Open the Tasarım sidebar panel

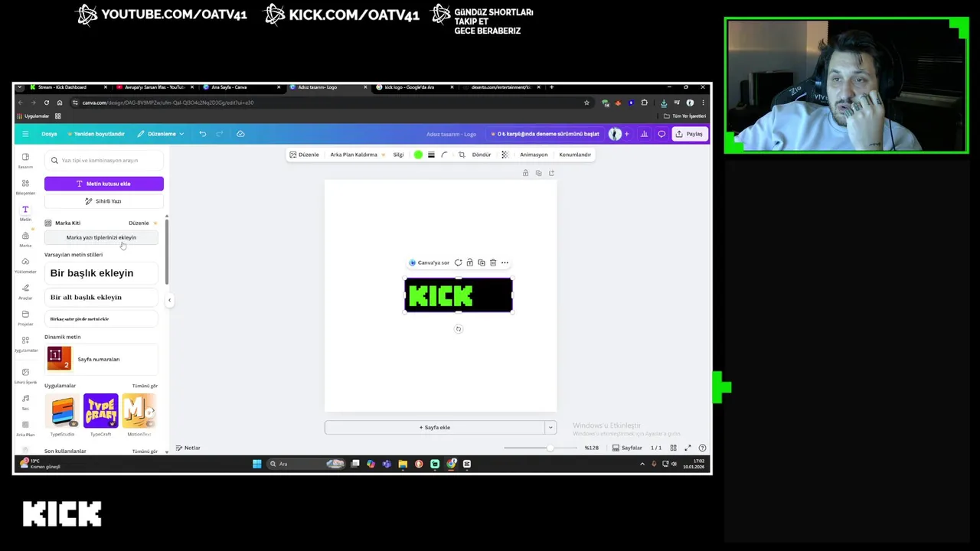coord(25,161)
